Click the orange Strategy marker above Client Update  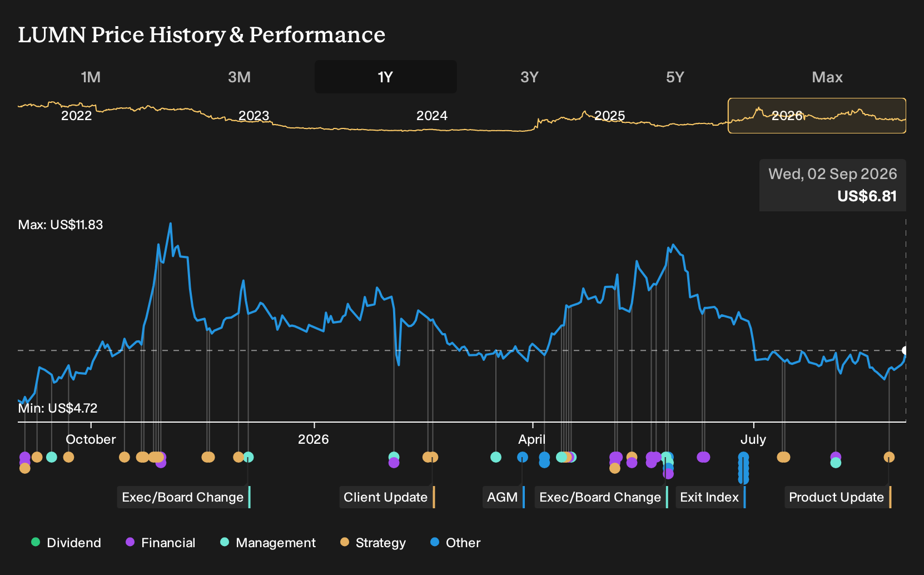click(433, 457)
